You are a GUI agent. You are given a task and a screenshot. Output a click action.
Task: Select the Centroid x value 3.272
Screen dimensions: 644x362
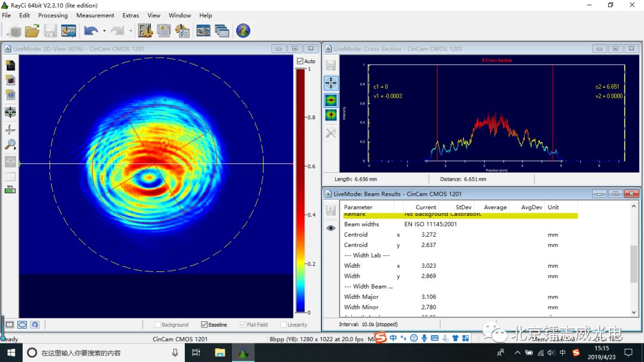point(429,234)
